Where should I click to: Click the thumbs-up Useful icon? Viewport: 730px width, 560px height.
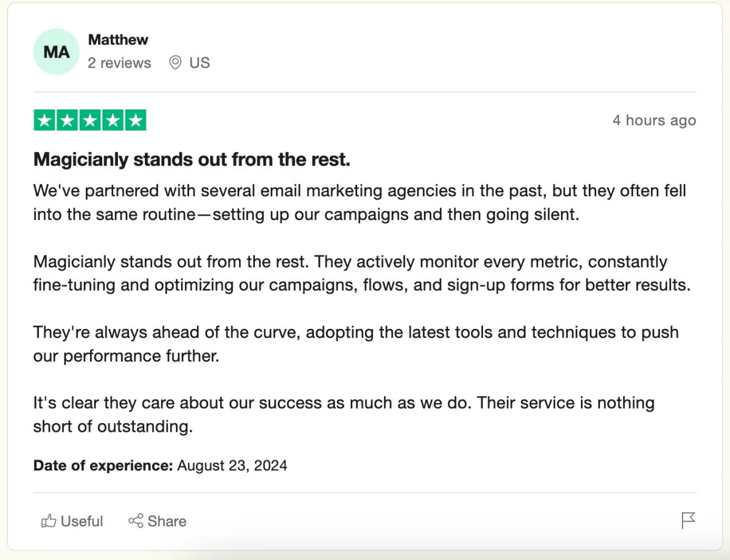49,521
